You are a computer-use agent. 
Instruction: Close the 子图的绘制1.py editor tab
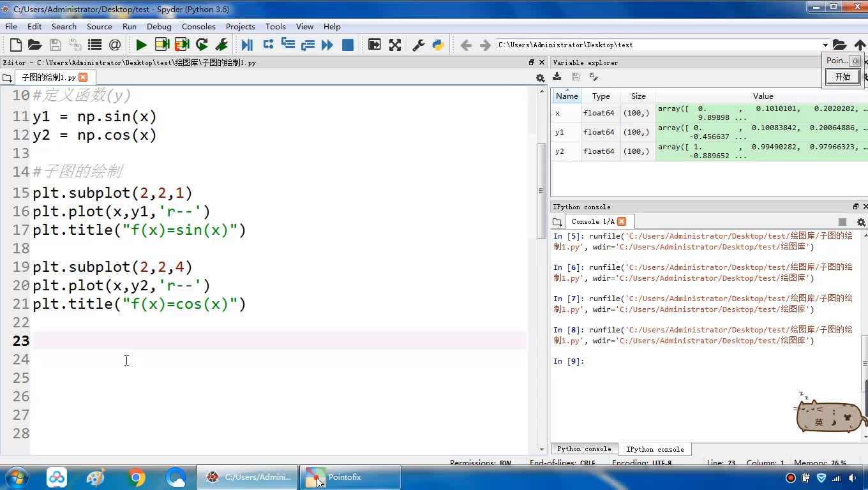(x=83, y=77)
